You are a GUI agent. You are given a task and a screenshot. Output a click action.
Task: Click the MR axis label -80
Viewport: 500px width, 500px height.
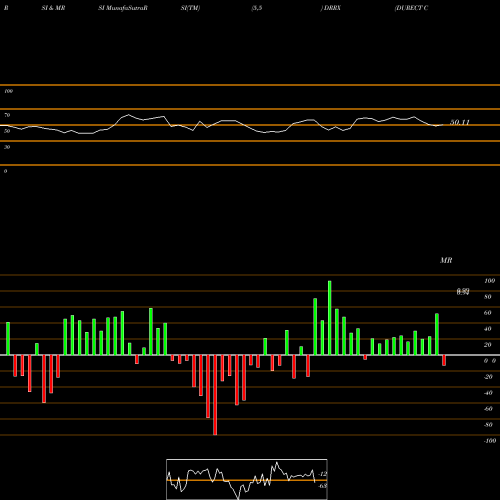(488, 425)
